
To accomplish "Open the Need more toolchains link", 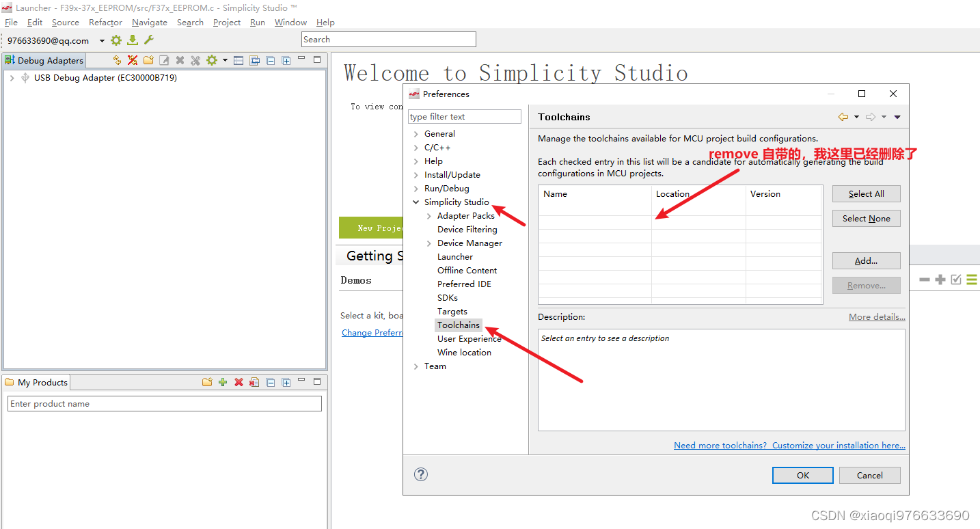I will tap(789, 446).
